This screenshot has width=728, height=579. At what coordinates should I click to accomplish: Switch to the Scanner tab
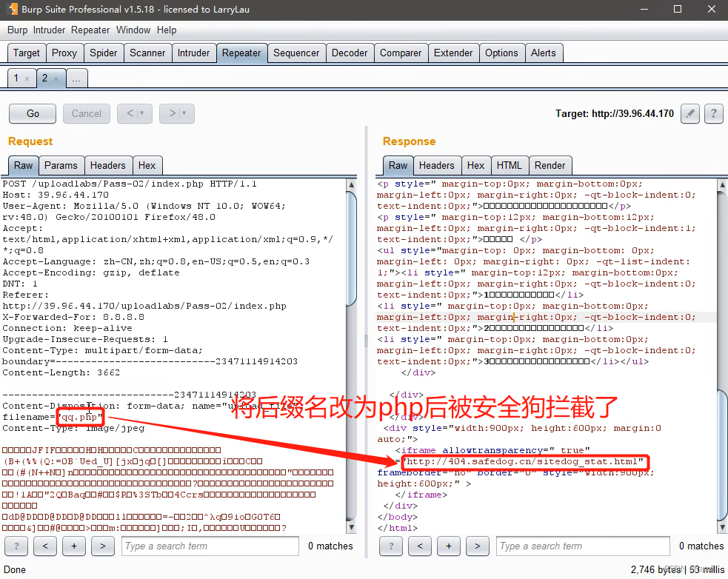pos(147,53)
